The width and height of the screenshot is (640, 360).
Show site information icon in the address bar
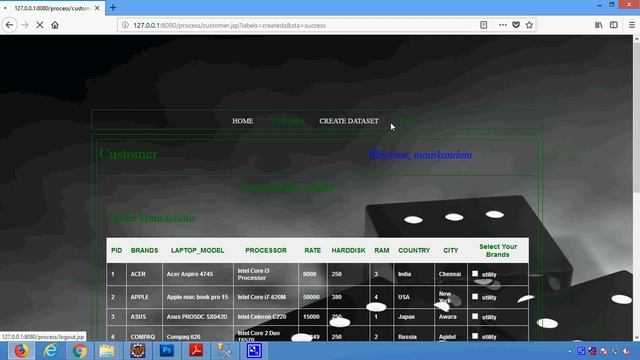[x=125, y=25]
